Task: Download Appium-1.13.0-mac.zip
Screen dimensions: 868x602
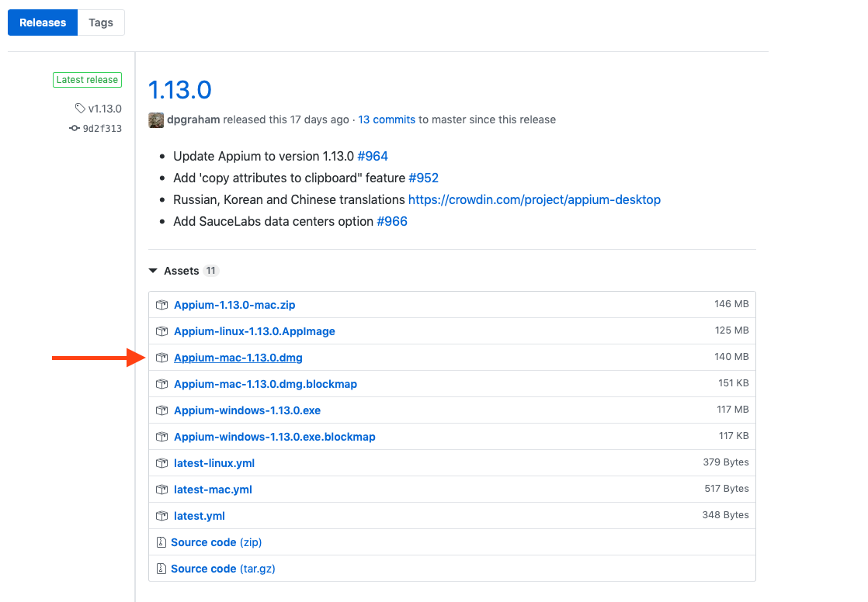Action: [234, 305]
